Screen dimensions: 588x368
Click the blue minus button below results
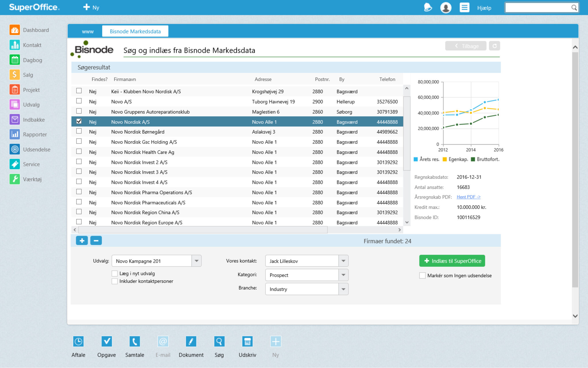point(96,241)
